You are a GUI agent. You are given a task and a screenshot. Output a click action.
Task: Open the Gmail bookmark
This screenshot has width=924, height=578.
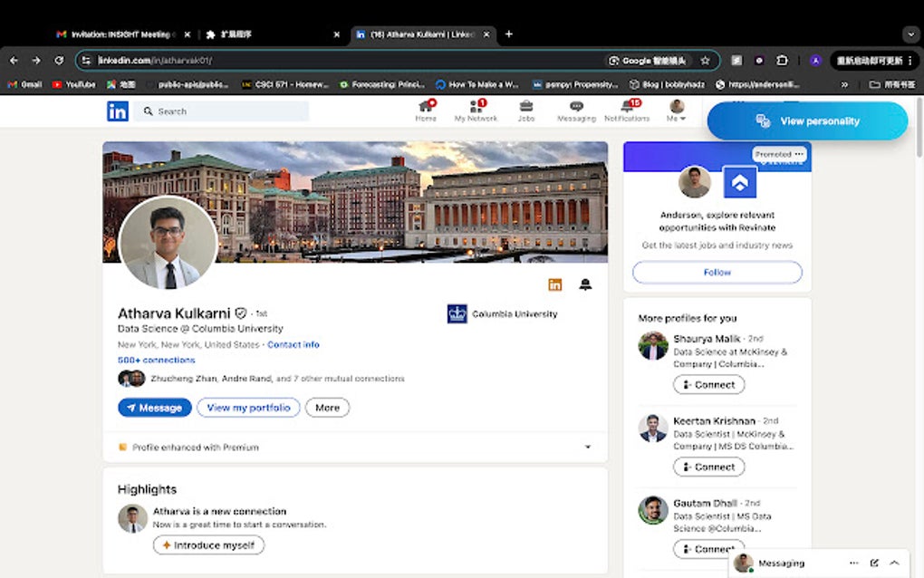point(24,84)
